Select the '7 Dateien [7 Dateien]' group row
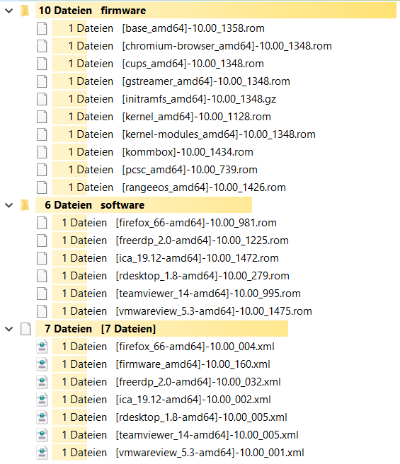Viewport: 400px width, 464px height. click(162, 329)
